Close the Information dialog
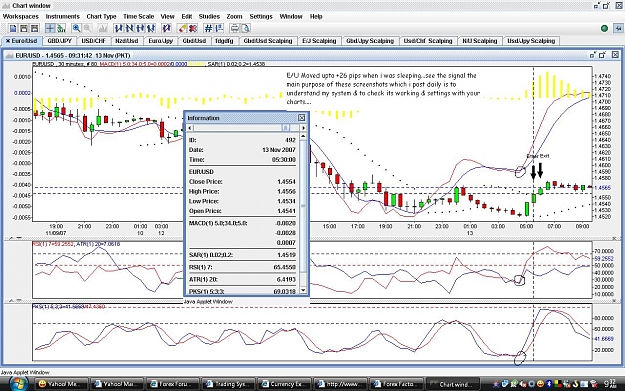This screenshot has width=625, height=391. click(302, 118)
